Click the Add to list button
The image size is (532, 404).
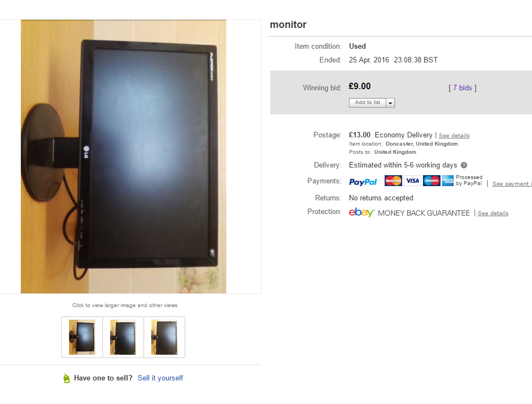[368, 103]
